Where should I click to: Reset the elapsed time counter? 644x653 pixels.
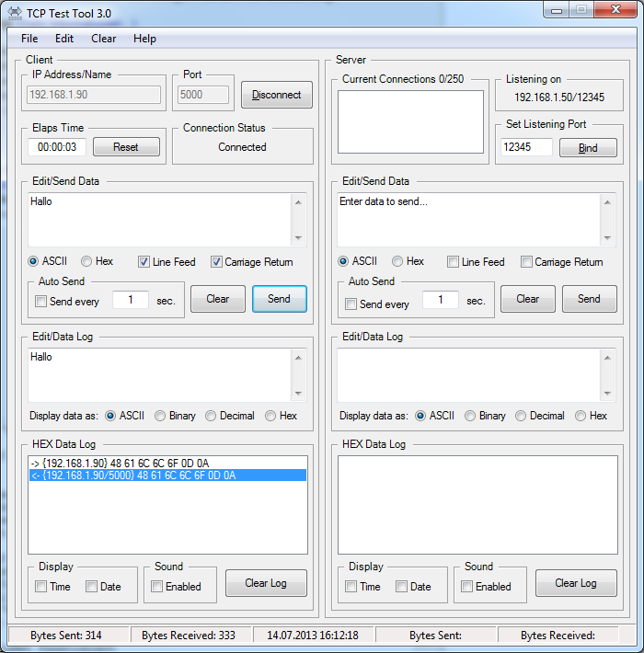[x=126, y=147]
